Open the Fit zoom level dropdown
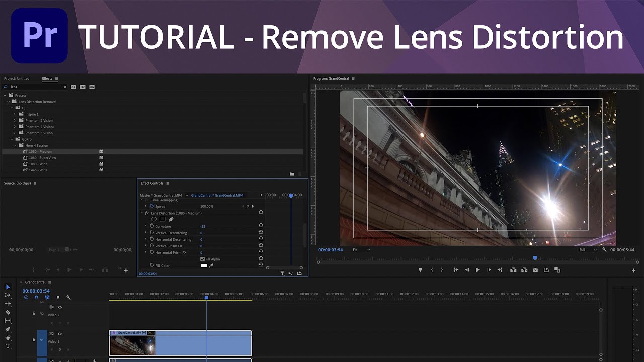 361,250
